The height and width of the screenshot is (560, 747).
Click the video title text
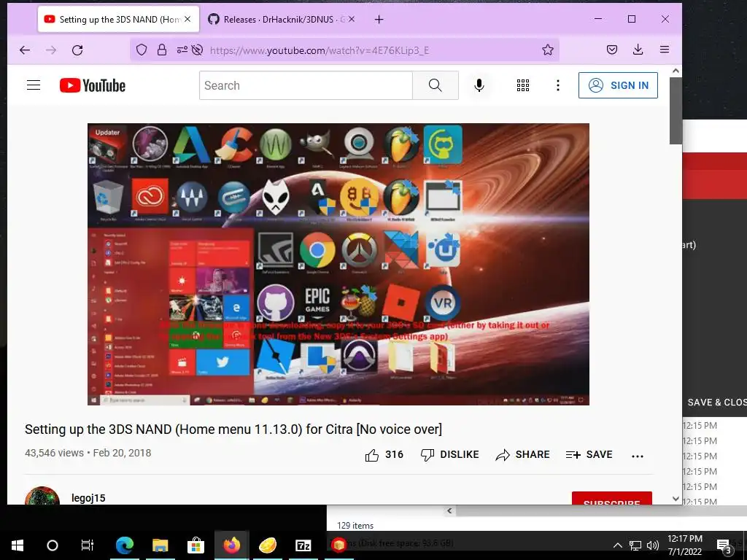coord(233,429)
